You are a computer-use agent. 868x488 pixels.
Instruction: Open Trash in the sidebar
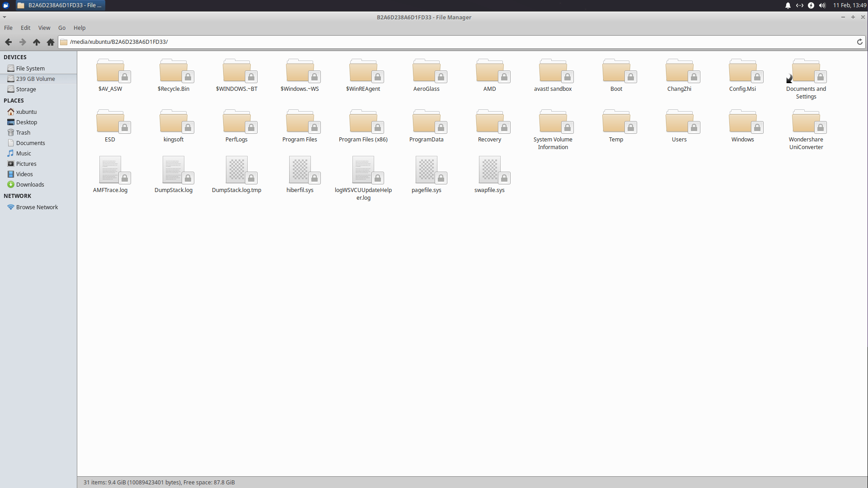click(38, 132)
